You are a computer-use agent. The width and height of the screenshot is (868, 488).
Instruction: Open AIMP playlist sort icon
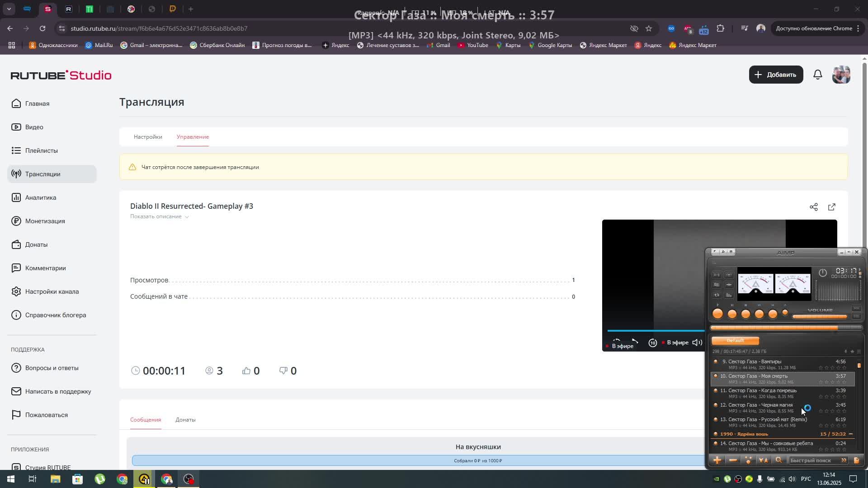click(763, 460)
